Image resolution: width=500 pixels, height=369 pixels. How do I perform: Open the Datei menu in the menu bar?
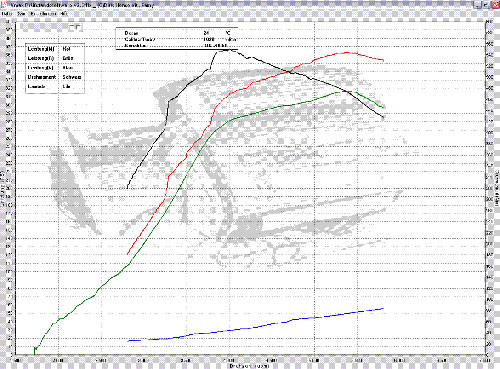pyautogui.click(x=7, y=14)
